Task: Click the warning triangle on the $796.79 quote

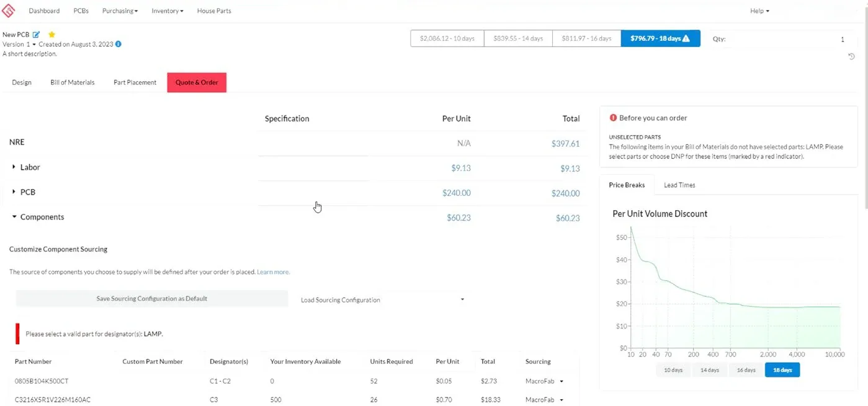Action: point(686,38)
